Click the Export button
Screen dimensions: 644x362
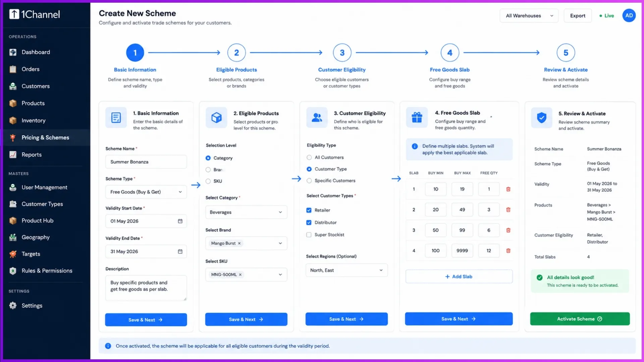click(x=578, y=16)
